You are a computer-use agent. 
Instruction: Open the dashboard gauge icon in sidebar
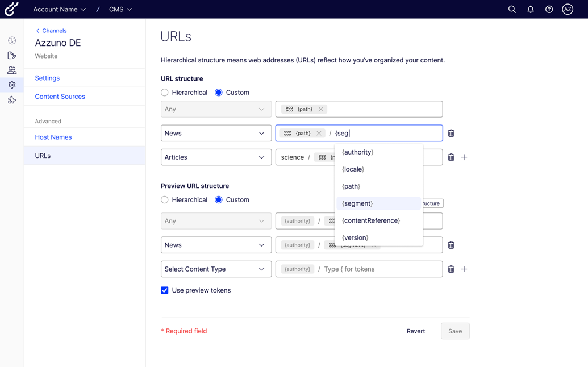coord(11,40)
